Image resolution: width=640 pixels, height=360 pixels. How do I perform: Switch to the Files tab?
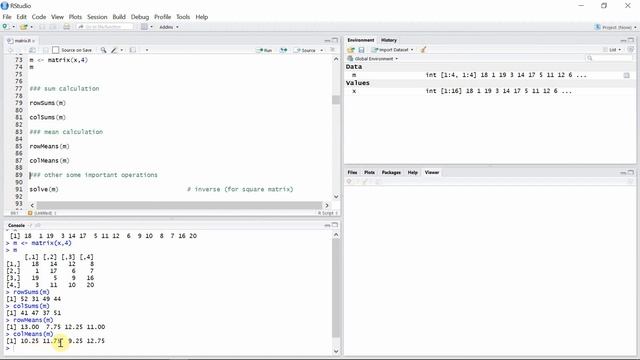[352, 172]
